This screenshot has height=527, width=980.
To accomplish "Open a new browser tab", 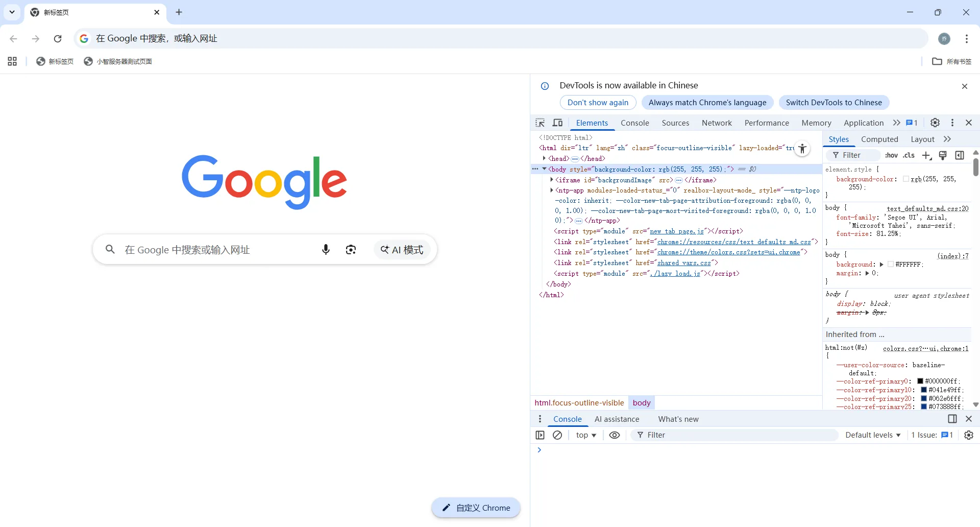I will pos(179,12).
